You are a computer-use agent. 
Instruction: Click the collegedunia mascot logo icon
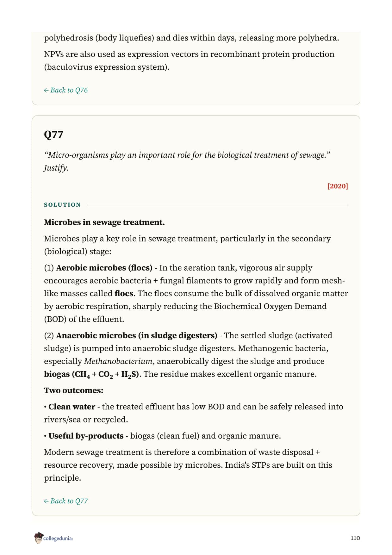pyautogui.click(x=38, y=538)
